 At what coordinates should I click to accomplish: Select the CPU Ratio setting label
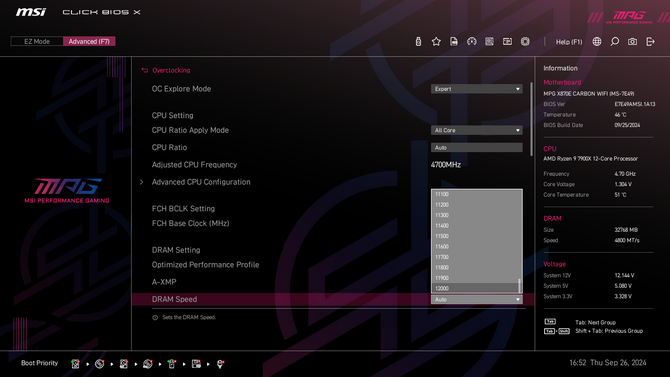169,147
